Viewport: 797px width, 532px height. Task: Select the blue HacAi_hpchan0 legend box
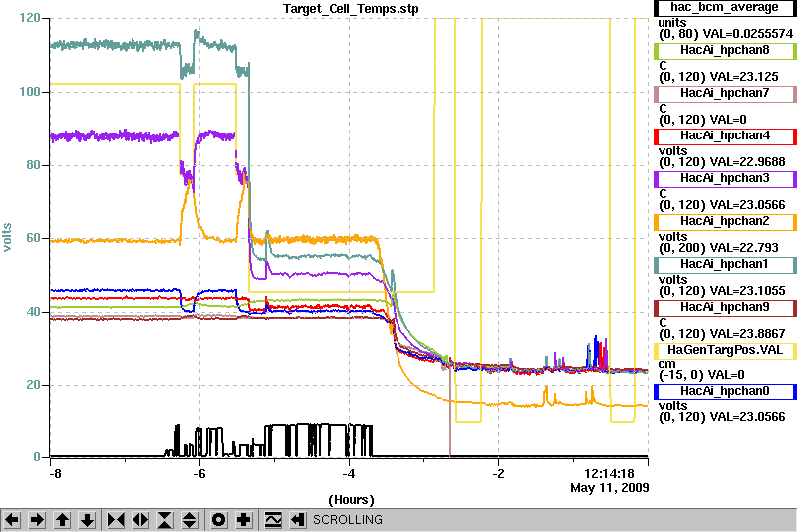coord(724,392)
